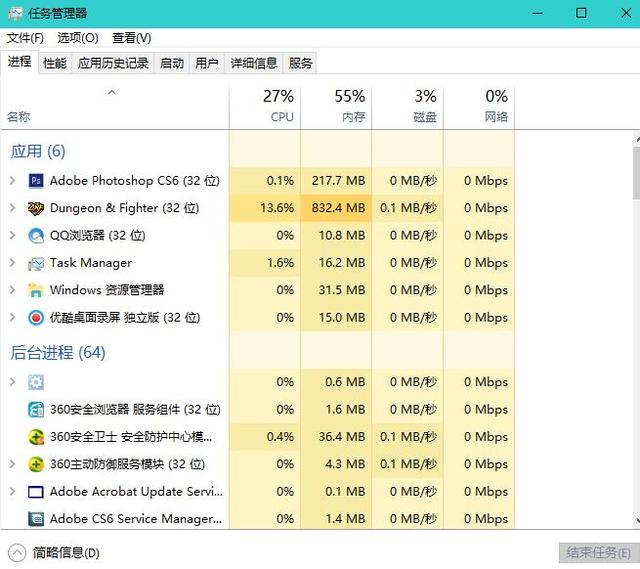Click the 360安全卫士 process icon
This screenshot has width=640, height=569.
pyautogui.click(x=36, y=437)
